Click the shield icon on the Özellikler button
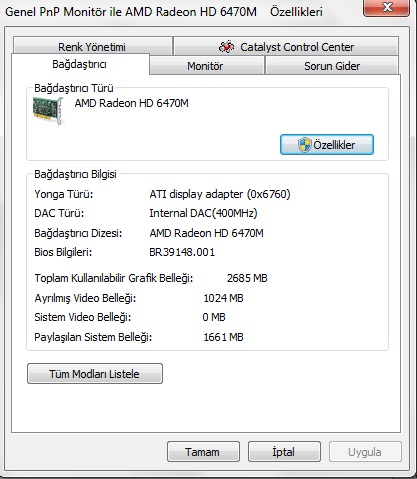 [304, 145]
